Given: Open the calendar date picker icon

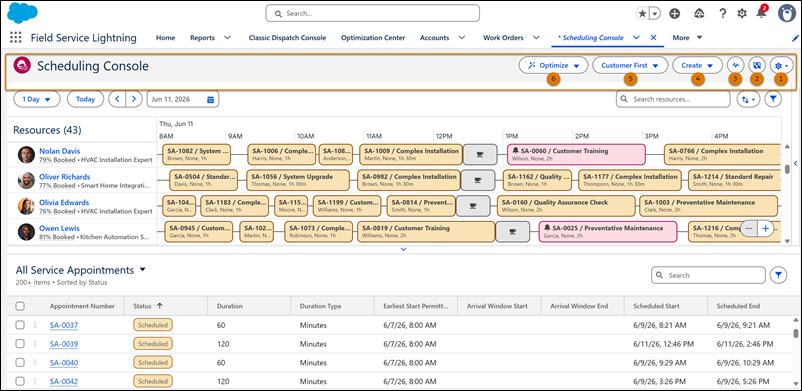Looking at the screenshot, I should 210,99.
